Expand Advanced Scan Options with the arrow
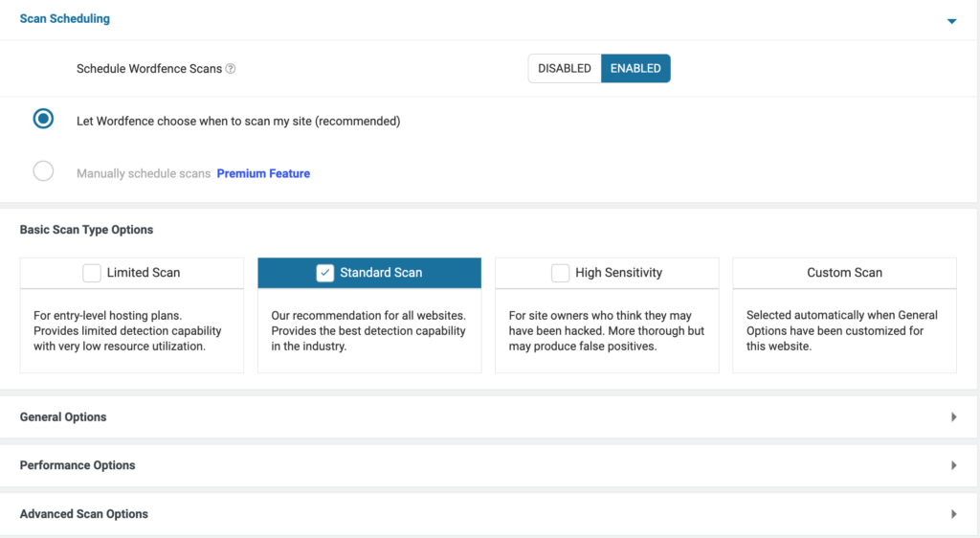The height and width of the screenshot is (538, 980). 954,514
